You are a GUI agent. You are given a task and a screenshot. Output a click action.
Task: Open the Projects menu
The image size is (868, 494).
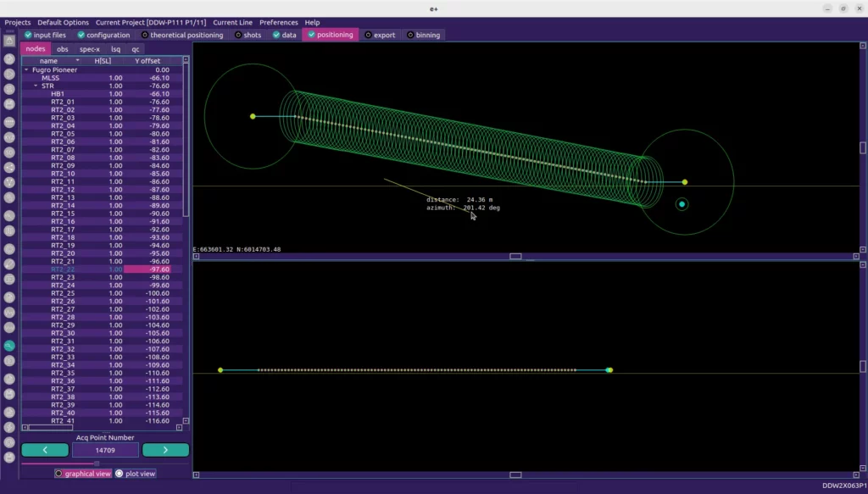click(x=18, y=22)
